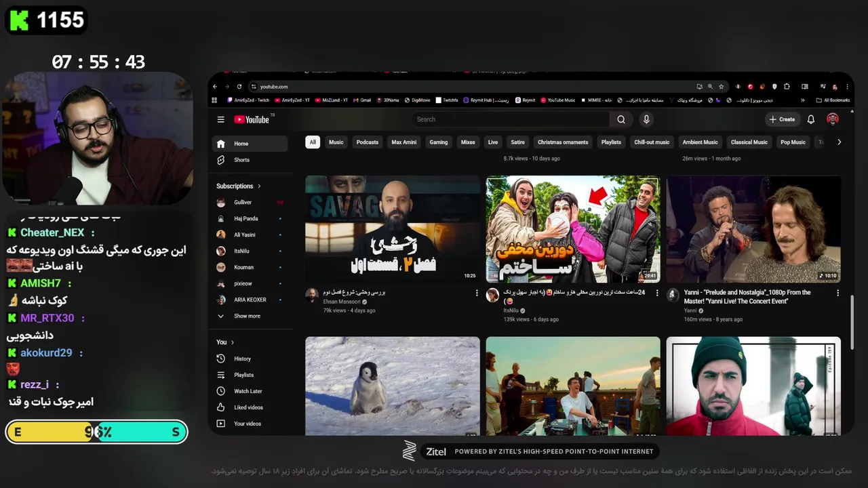Start voice search with microphone icon
The width and height of the screenshot is (868, 488).
click(646, 119)
